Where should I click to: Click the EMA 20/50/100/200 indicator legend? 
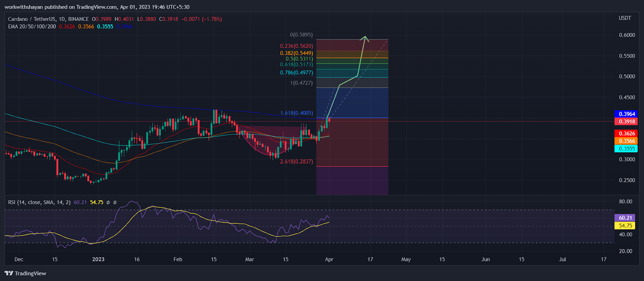(x=32, y=27)
